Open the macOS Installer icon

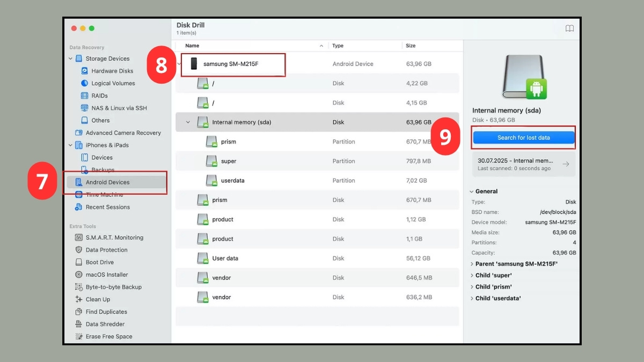click(x=79, y=275)
